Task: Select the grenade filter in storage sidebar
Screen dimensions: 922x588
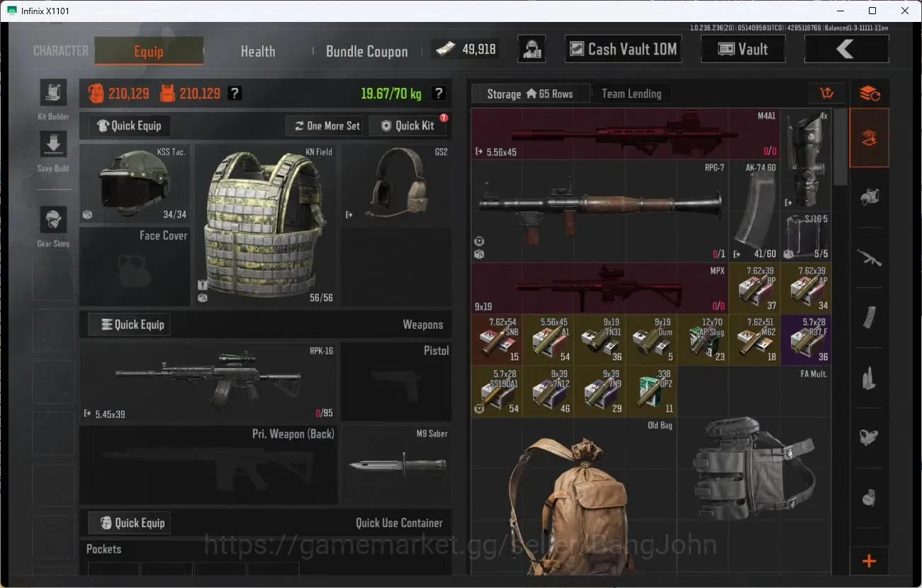Action: [869, 497]
